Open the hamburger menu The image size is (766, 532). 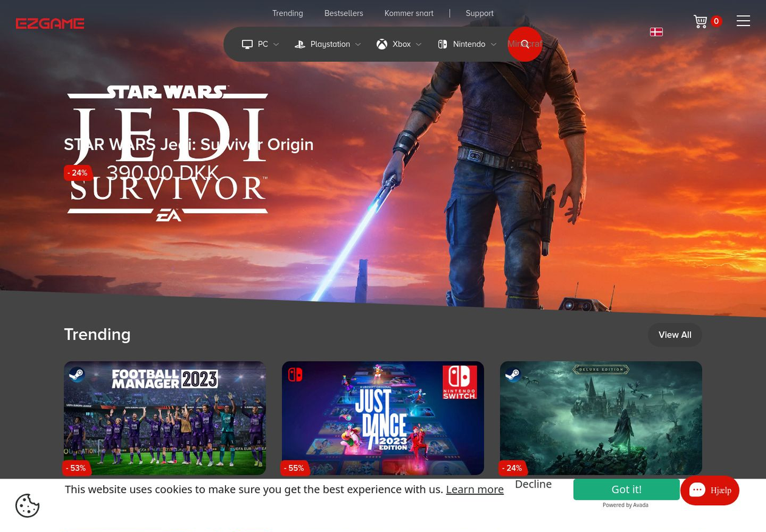tap(743, 21)
